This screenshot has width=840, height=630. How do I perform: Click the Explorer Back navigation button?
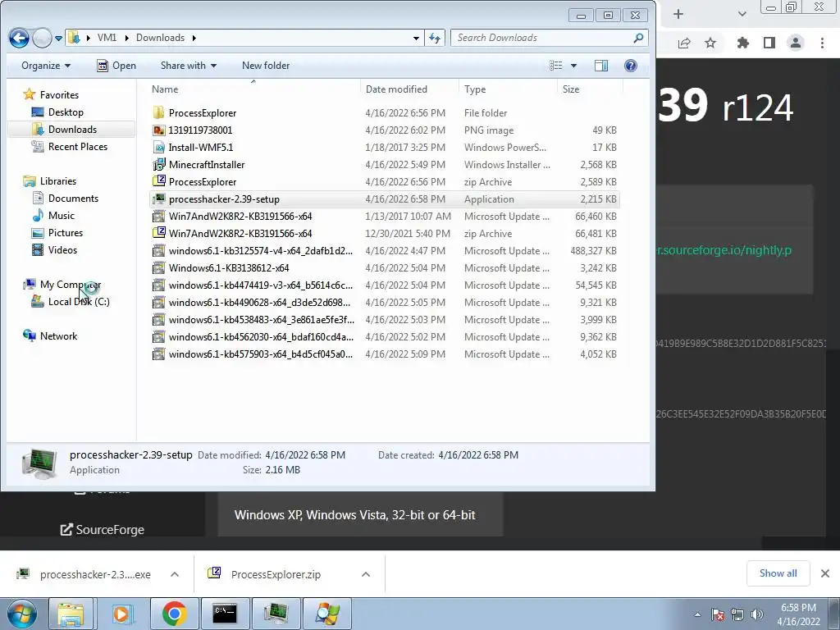tap(20, 38)
